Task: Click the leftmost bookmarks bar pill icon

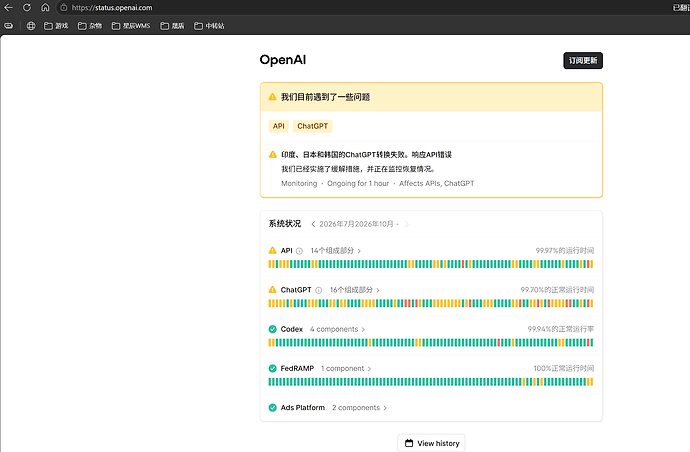Action: (x=8, y=26)
